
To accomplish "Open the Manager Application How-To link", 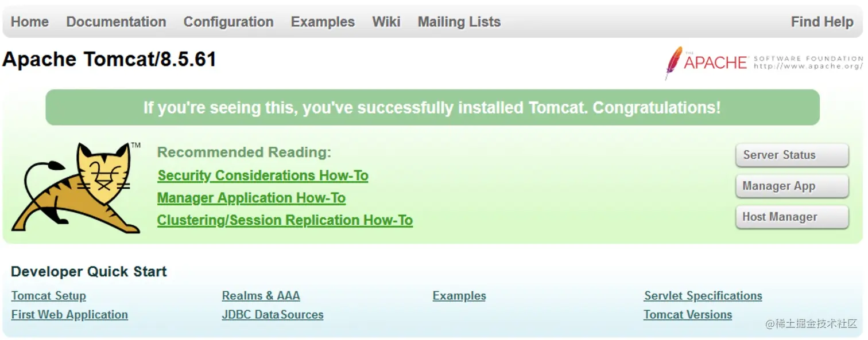I will click(251, 198).
